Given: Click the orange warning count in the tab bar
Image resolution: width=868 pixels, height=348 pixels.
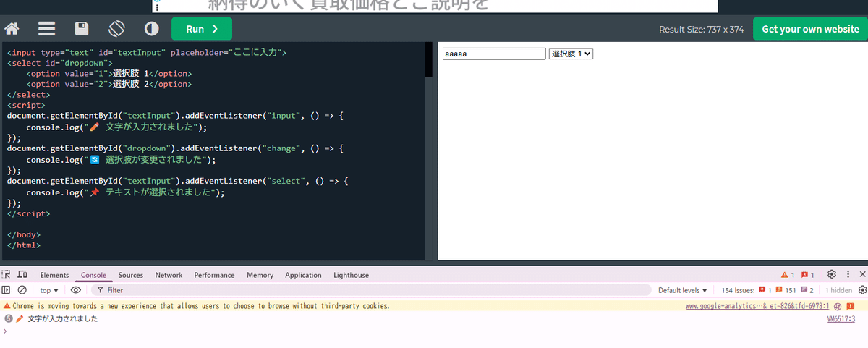Looking at the screenshot, I should (788, 275).
